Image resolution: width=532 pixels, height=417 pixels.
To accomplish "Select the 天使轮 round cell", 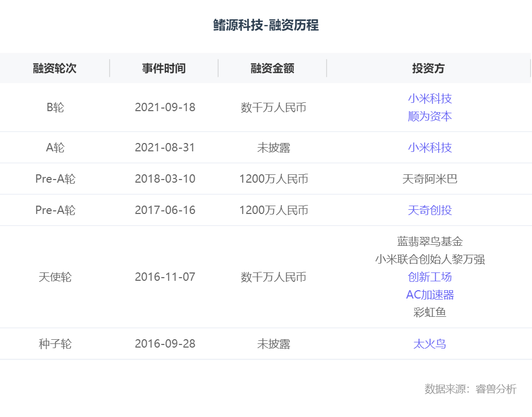I will 55,277.
